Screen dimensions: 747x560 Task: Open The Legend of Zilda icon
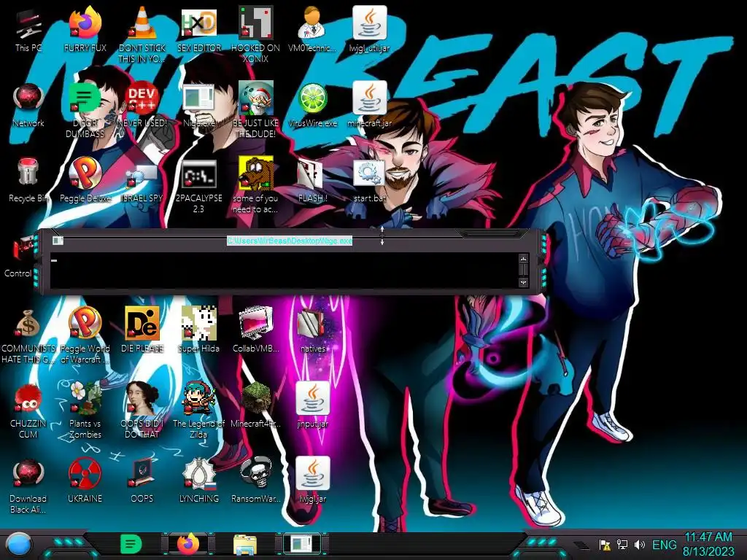(199, 411)
